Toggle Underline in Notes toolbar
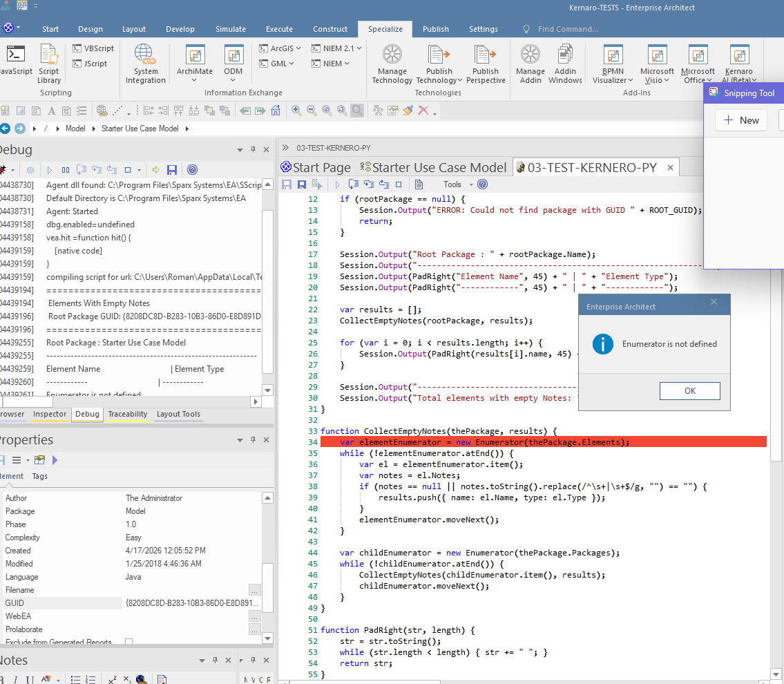Viewport: 784px width, 684px height. point(30,679)
